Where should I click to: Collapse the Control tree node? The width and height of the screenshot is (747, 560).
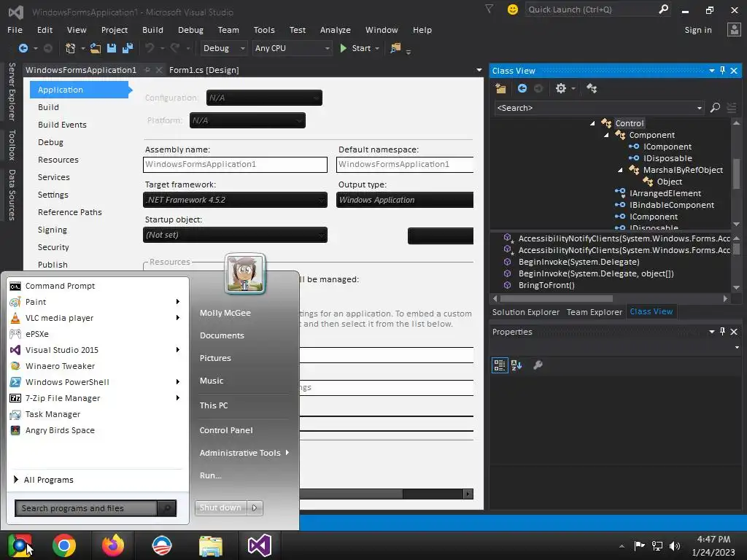[592, 123]
